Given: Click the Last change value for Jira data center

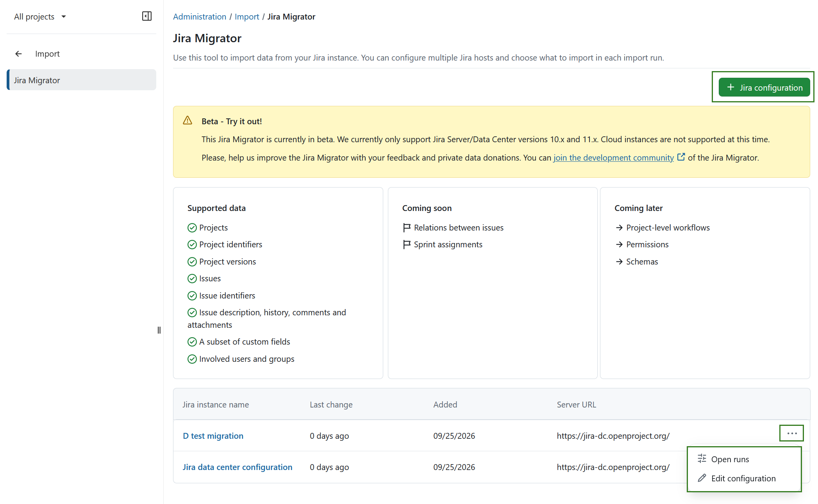Looking at the screenshot, I should tap(329, 467).
